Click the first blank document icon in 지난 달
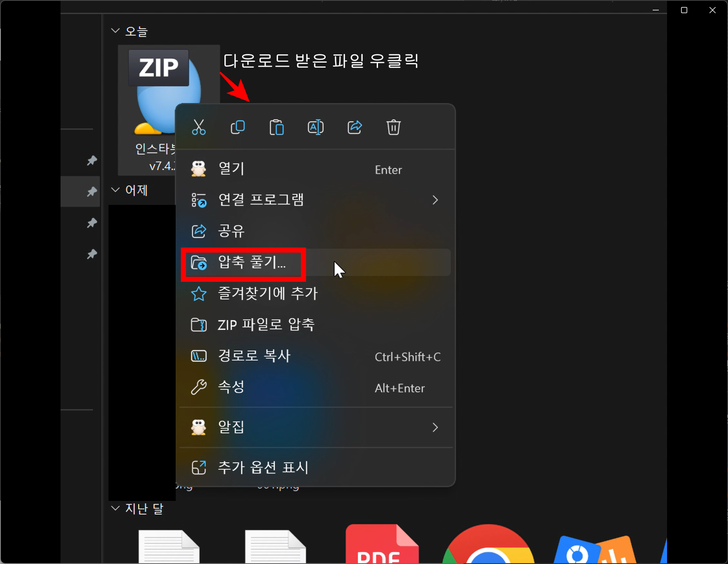 [169, 546]
